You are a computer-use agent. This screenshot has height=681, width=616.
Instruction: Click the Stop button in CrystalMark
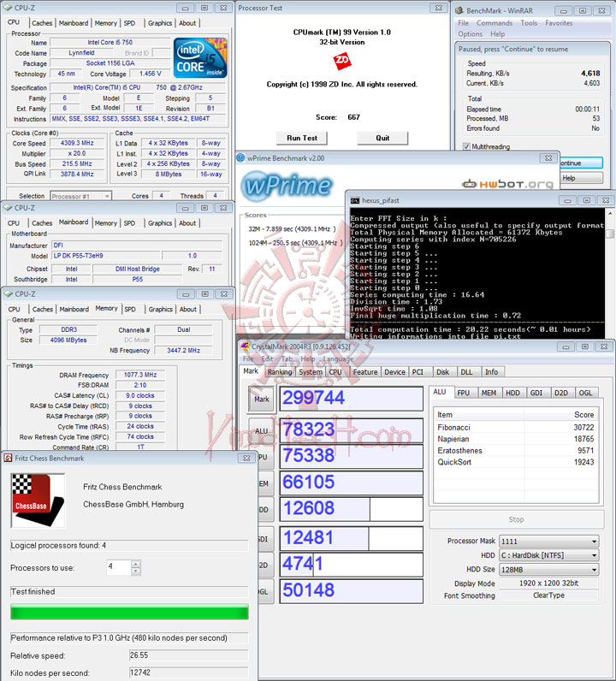coord(516,519)
